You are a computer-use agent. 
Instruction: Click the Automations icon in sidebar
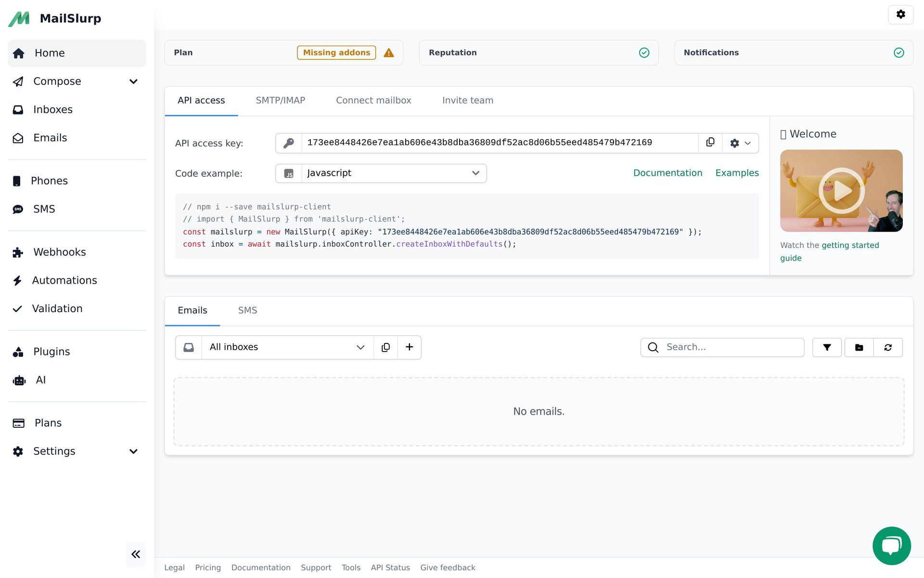[17, 280]
